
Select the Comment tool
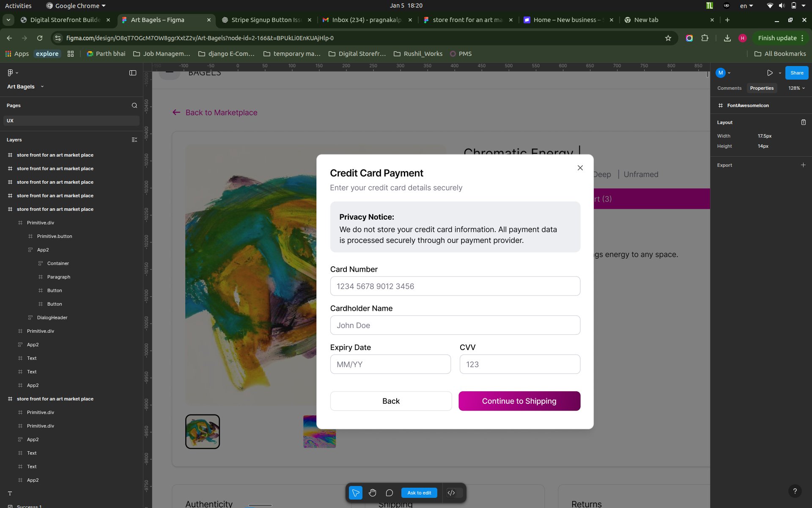[390, 493]
